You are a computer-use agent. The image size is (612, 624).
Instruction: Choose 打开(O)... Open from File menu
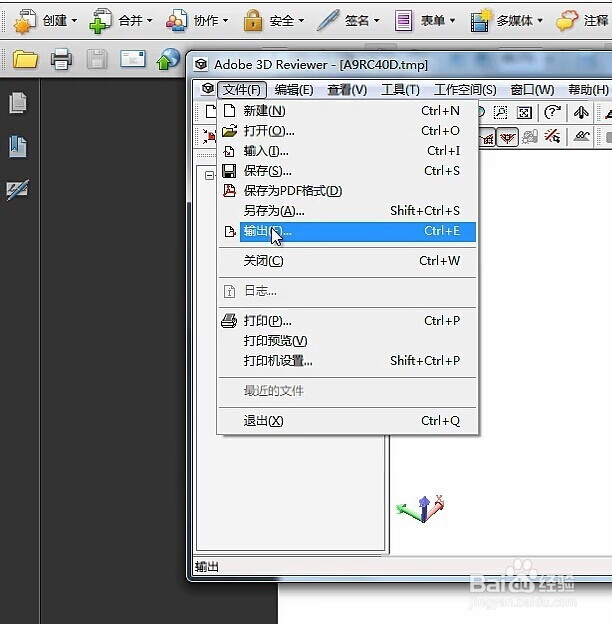tap(347, 131)
